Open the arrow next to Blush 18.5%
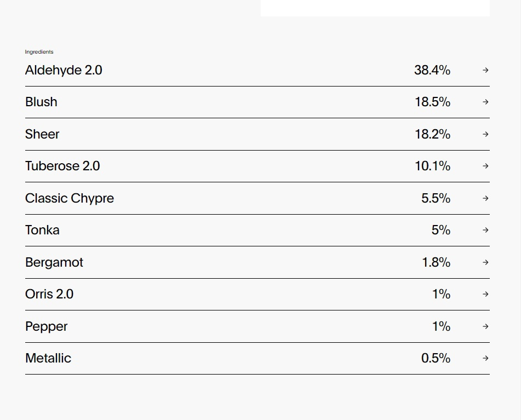 point(485,102)
